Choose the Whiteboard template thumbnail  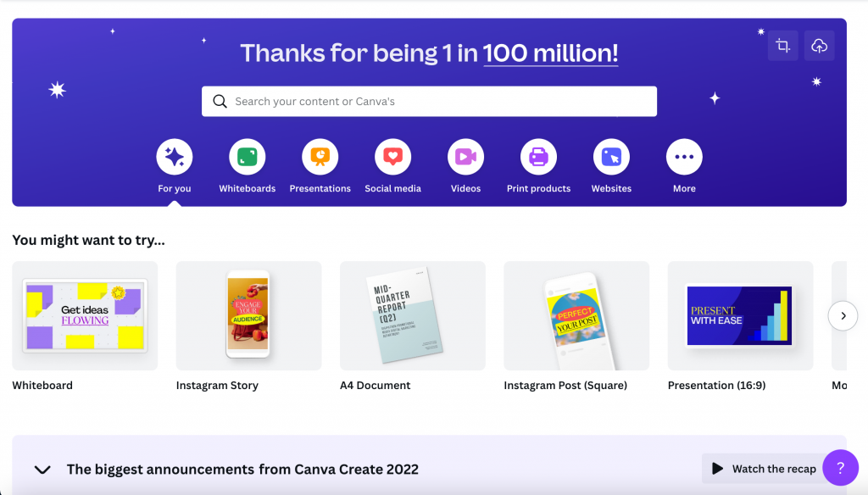click(85, 315)
